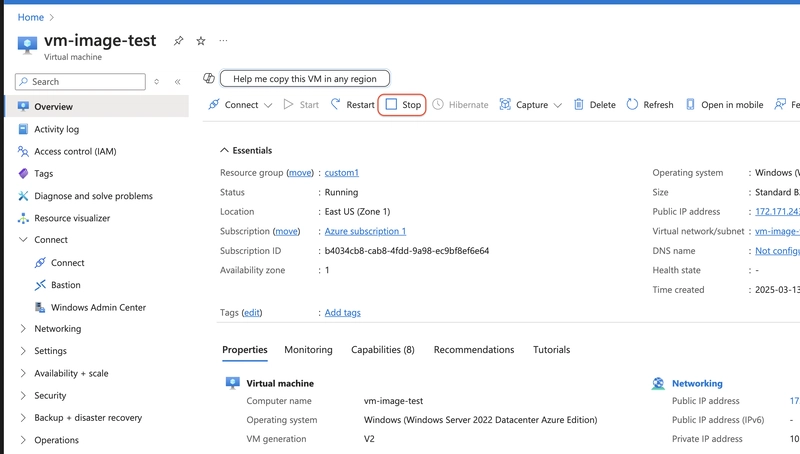Screen dimensions: 800x454
Task: Click the Feedback person icon
Action: point(780,105)
